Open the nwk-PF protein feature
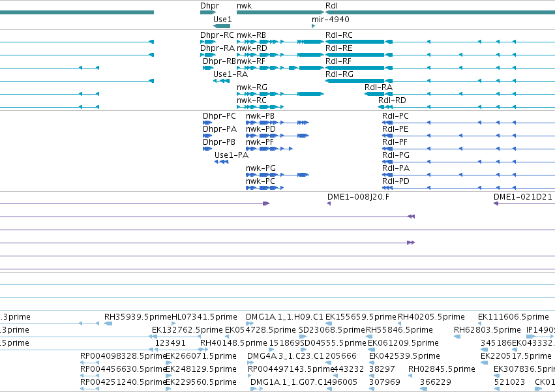 pyautogui.click(x=269, y=149)
